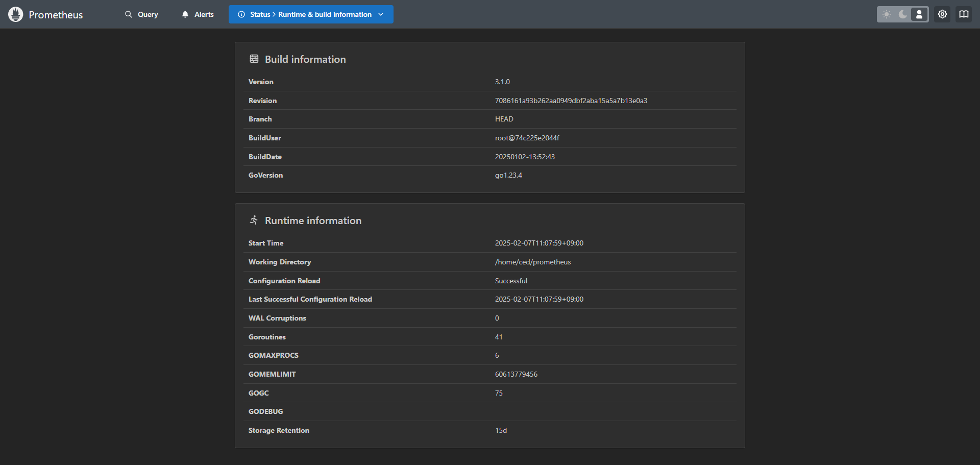Click the Prometheus flame logo

click(x=16, y=14)
